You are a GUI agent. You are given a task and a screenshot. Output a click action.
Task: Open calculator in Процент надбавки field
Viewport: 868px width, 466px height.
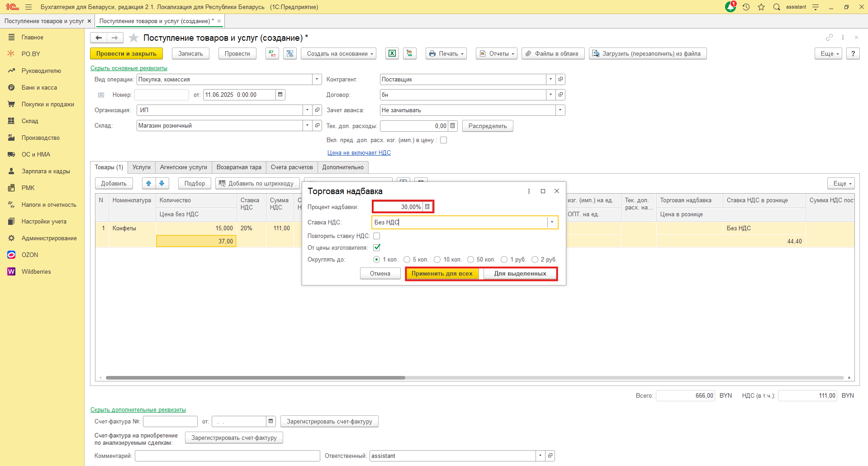coord(427,207)
